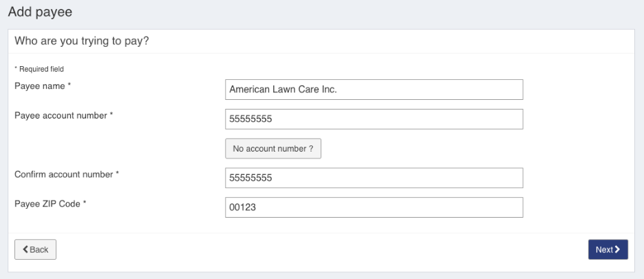Click the "Add payee" page heading

40,12
